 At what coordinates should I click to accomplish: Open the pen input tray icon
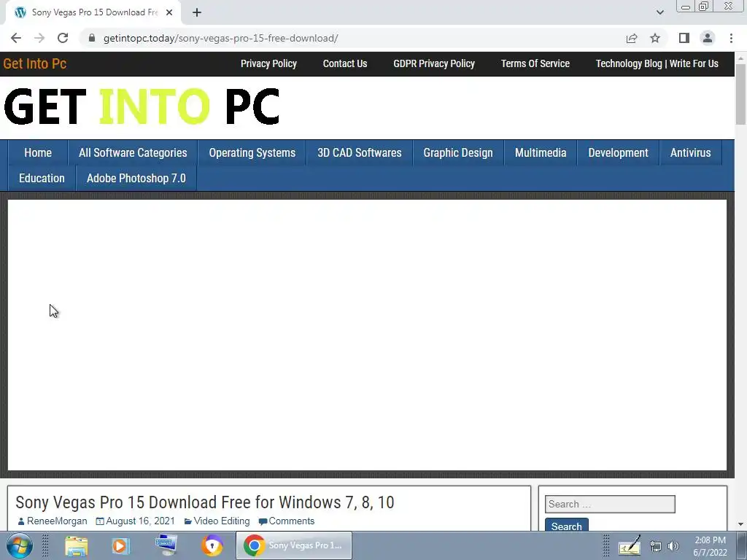click(630, 547)
